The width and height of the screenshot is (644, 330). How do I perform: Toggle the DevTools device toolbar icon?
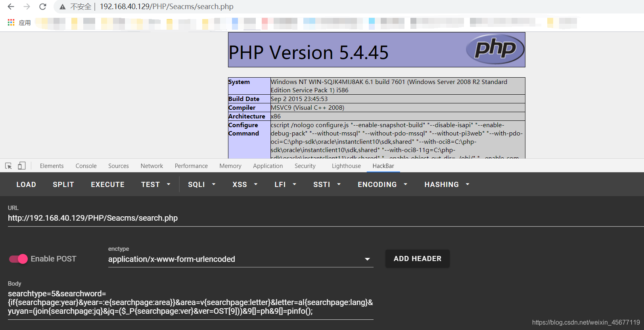22,166
